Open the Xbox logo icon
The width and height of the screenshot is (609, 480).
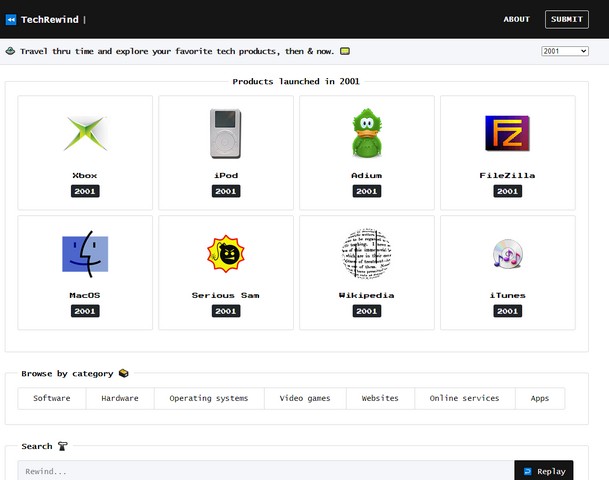[85, 133]
